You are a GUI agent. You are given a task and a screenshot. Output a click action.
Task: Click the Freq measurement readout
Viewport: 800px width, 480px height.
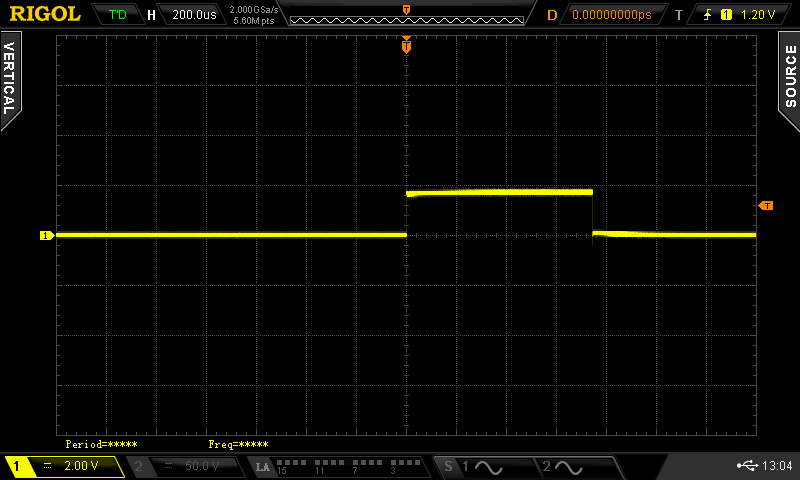click(x=238, y=444)
